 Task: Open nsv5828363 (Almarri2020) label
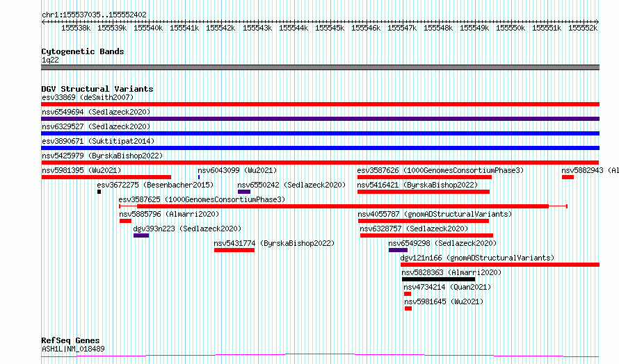pos(451,272)
